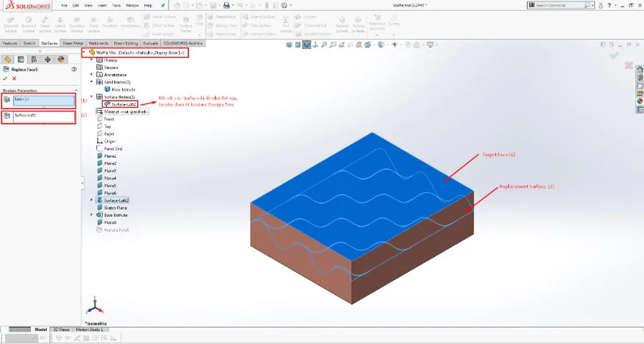Image resolution: width=644 pixels, height=344 pixels.
Task: Open the FeatureManager design tree tab icon
Action: [7, 60]
